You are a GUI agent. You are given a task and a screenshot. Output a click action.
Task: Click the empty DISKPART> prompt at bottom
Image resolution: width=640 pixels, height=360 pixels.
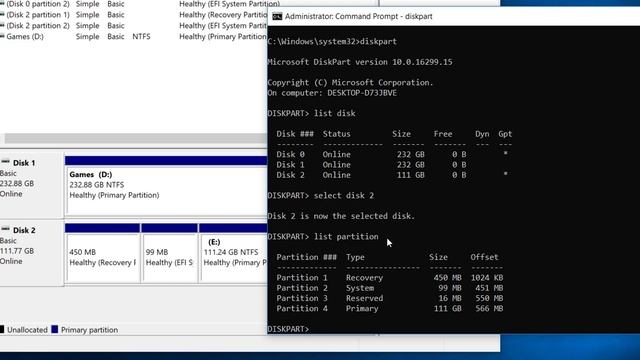point(288,329)
